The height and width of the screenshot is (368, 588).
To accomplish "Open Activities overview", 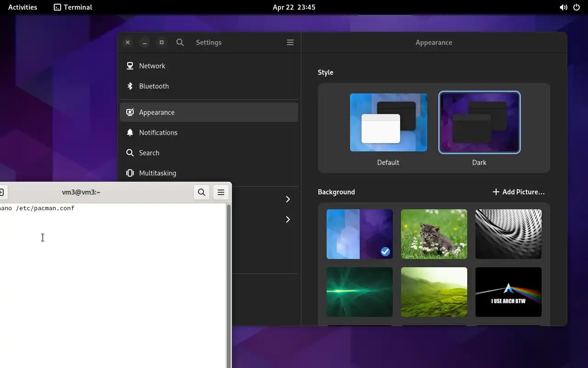I will 23,7.
